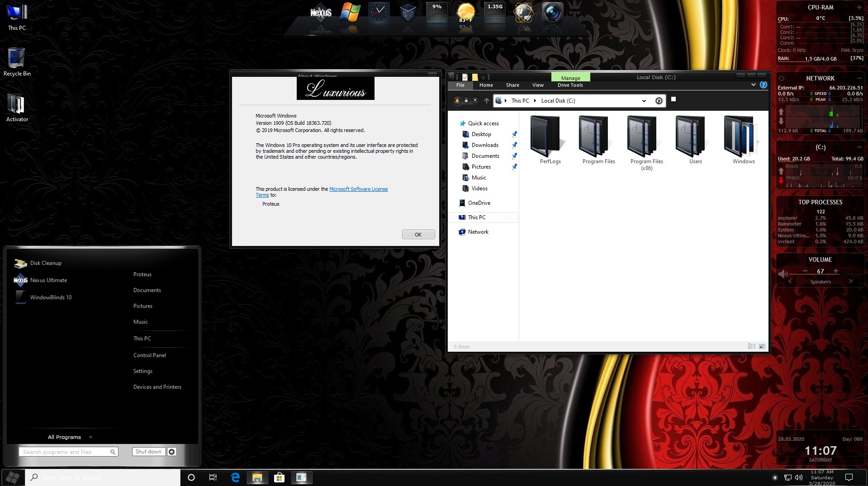This screenshot has height=486, width=868.
Task: Open Settings from start menu
Action: point(142,371)
